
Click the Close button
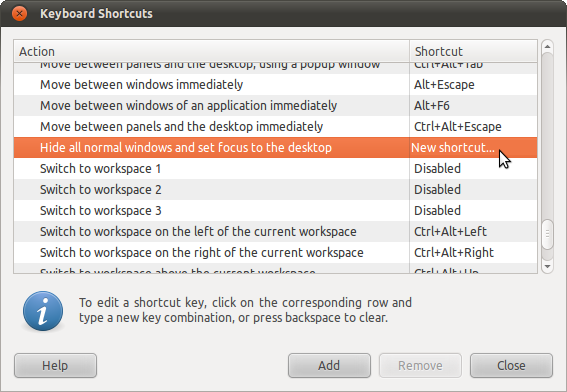(511, 365)
